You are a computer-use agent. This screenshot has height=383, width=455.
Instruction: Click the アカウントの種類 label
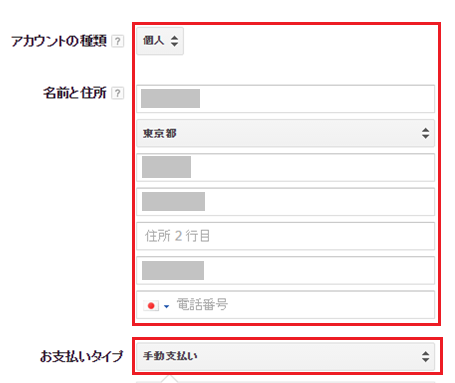tap(59, 41)
